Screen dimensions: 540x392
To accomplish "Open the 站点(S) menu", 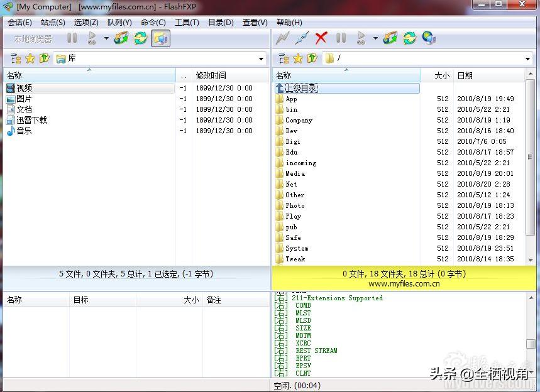I will pos(52,22).
